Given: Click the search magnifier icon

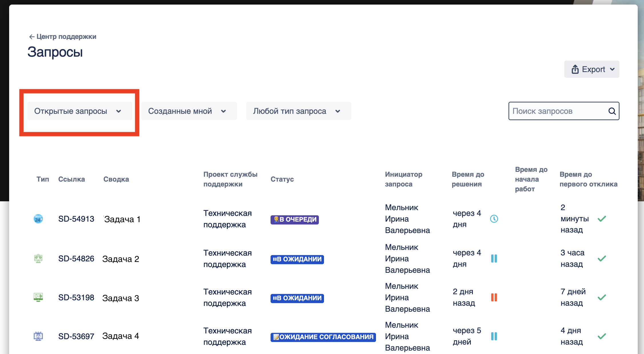Looking at the screenshot, I should click(612, 111).
